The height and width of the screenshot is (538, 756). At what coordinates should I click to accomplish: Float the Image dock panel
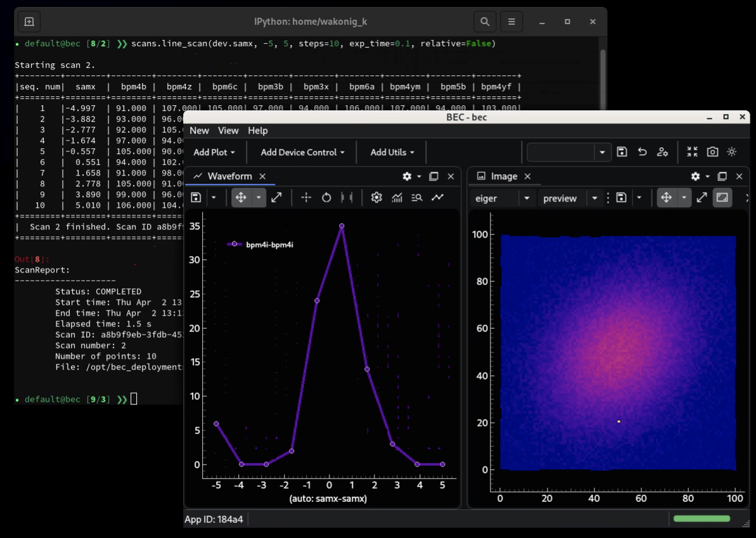click(722, 176)
